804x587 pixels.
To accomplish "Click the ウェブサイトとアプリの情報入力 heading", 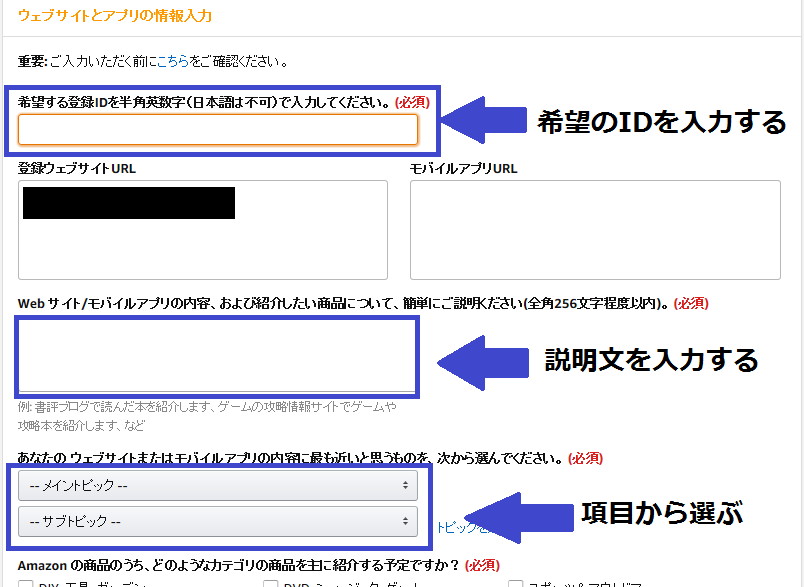I will pos(115,16).
